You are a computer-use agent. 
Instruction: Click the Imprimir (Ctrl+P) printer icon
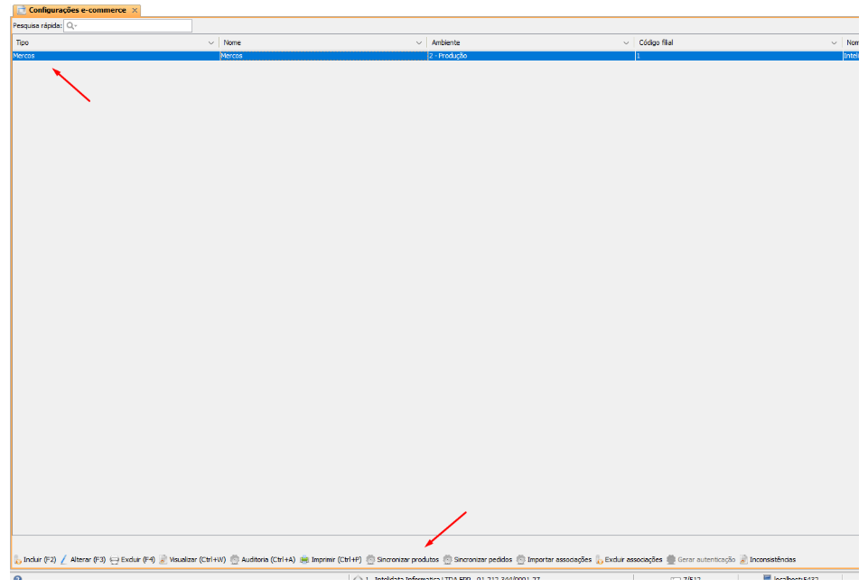pos(305,560)
